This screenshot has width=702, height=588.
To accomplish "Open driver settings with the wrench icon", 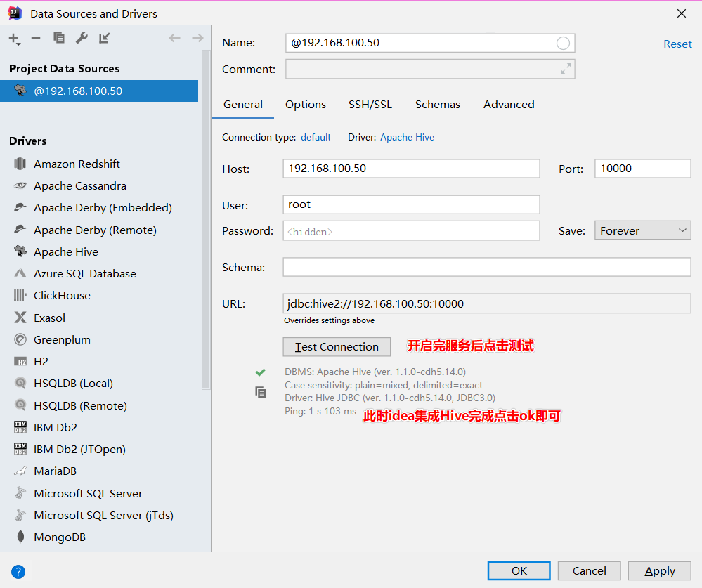I will coord(82,39).
